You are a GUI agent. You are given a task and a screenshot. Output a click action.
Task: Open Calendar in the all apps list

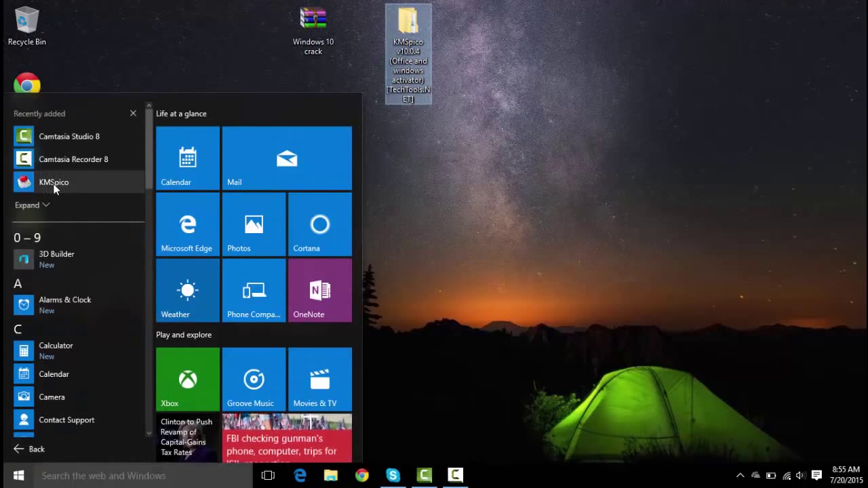pyautogui.click(x=78, y=374)
